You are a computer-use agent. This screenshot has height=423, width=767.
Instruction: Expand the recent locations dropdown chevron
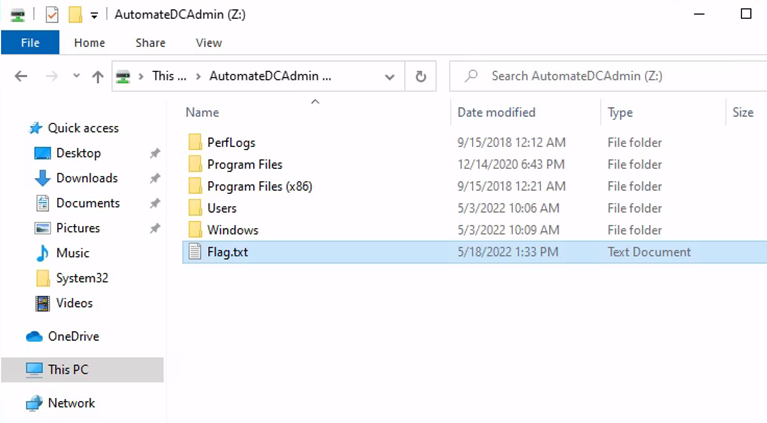75,76
